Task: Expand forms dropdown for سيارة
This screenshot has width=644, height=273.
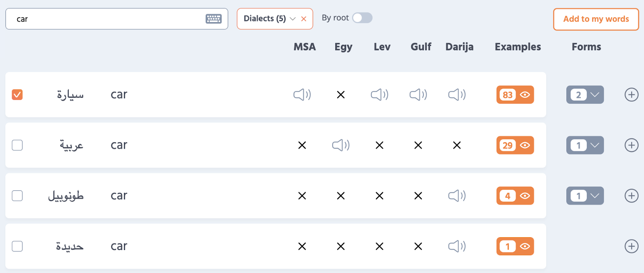Action: (585, 95)
